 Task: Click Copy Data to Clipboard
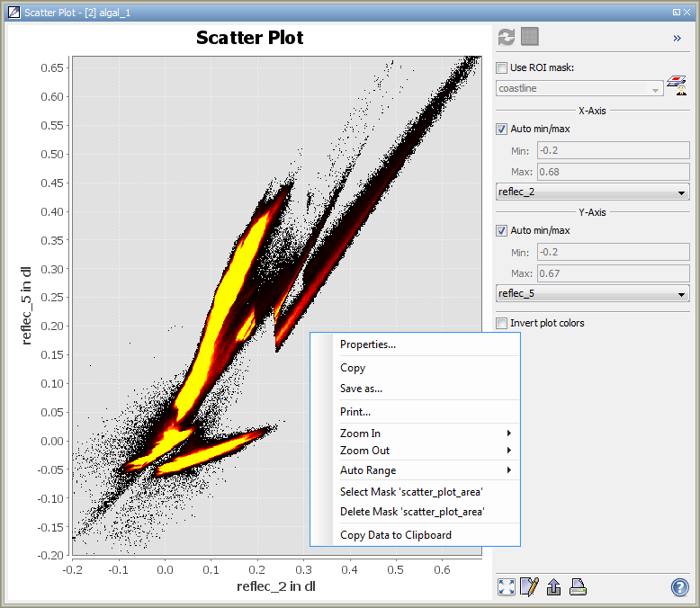click(x=395, y=535)
